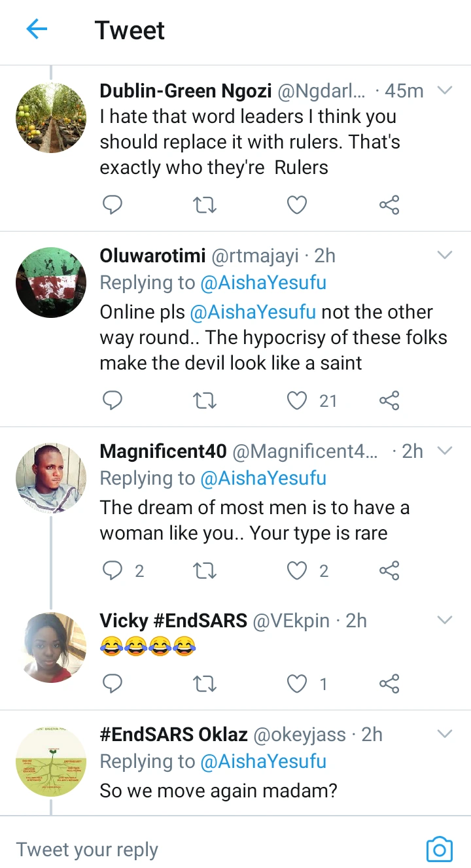This screenshot has width=471, height=868.
Task: Share Vicky #EndSARS's tweet
Action: click(389, 684)
